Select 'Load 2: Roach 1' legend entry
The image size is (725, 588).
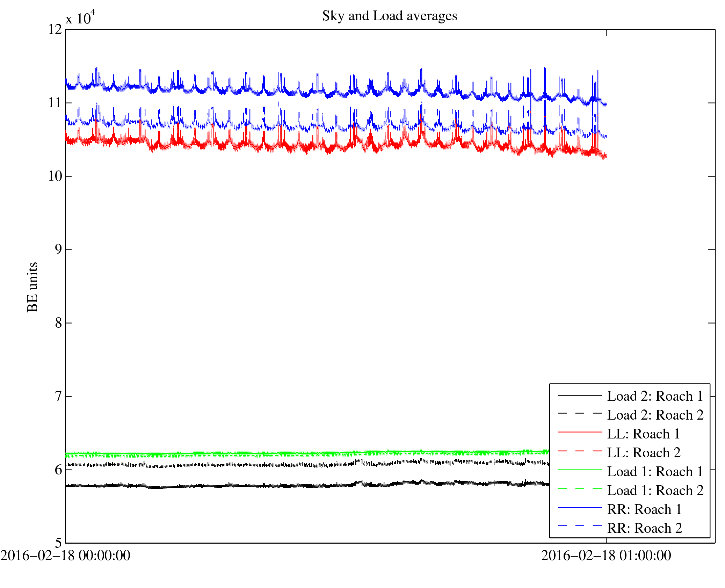[655, 396]
